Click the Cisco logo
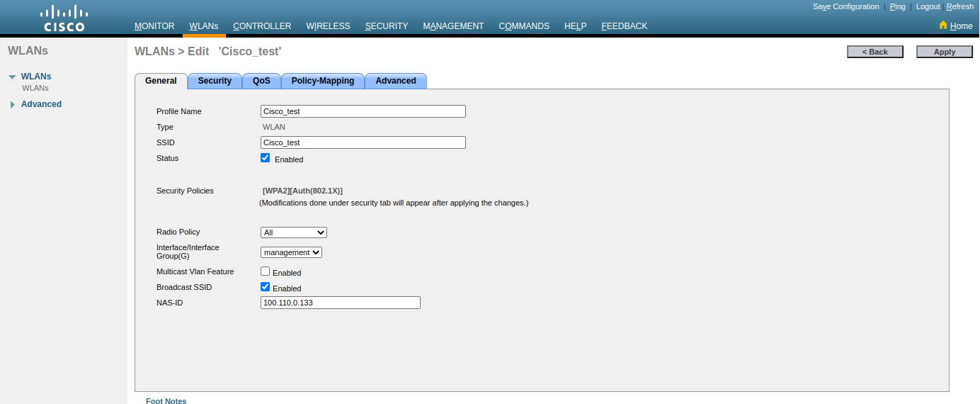The width and height of the screenshot is (980, 404). click(64, 18)
